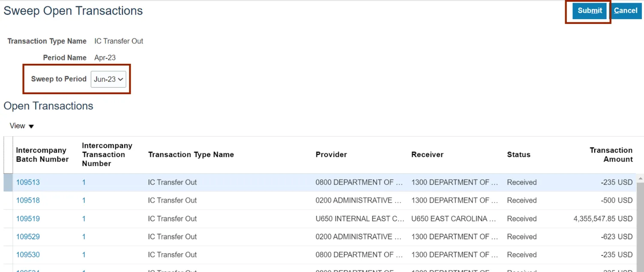Click the Provider column header

[x=331, y=155]
